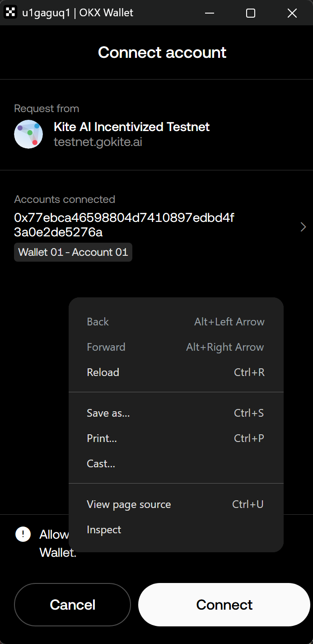Viewport: 313px width, 644px height.
Task: Select Inspect in the context menu
Action: coord(104,530)
